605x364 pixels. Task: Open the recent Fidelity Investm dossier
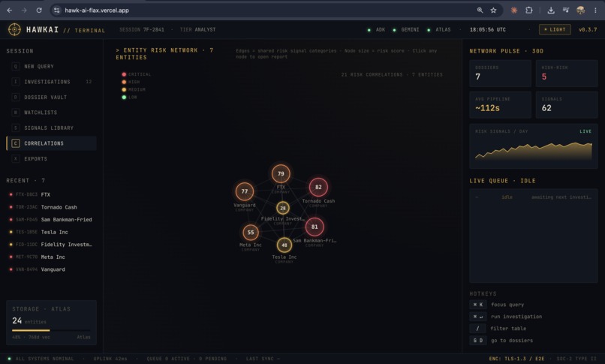(x=51, y=245)
